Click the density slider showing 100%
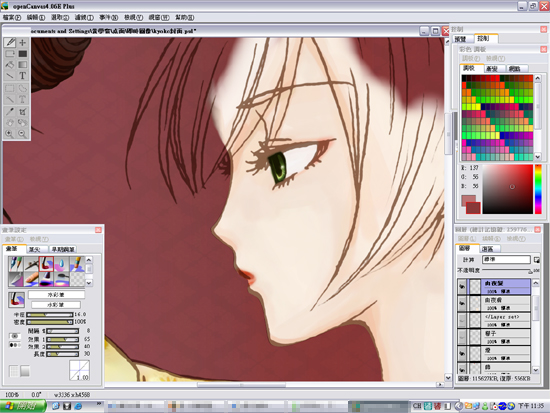The width and height of the screenshot is (550, 413). (x=49, y=322)
